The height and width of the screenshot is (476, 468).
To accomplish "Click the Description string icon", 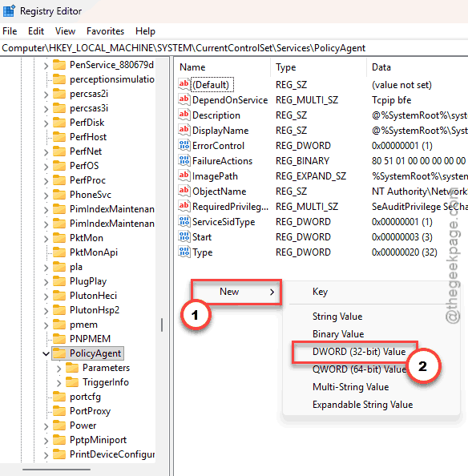I will tap(184, 115).
